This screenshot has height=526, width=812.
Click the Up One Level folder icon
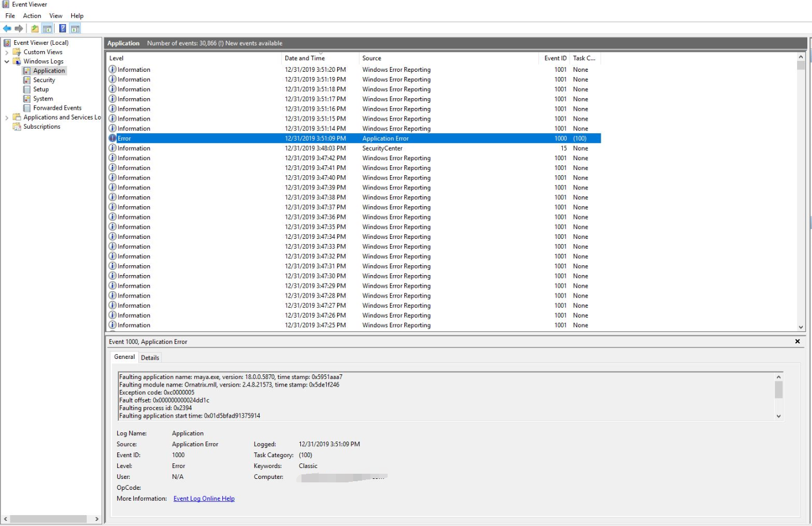[x=35, y=29]
